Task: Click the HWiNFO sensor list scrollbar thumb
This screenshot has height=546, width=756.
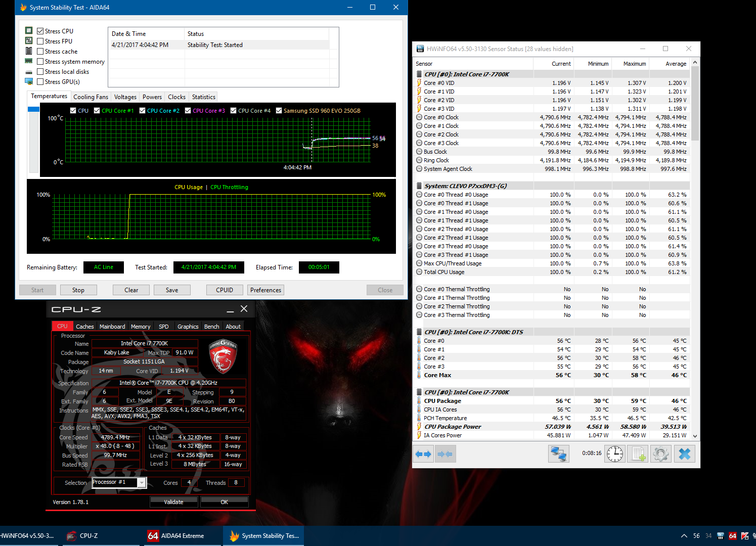Action: pos(695,103)
